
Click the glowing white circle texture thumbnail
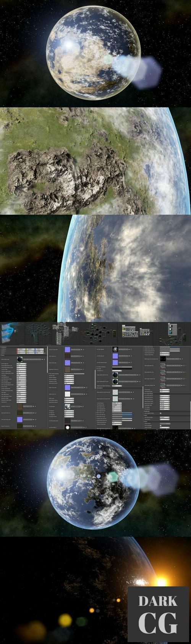[x=68, y=427]
